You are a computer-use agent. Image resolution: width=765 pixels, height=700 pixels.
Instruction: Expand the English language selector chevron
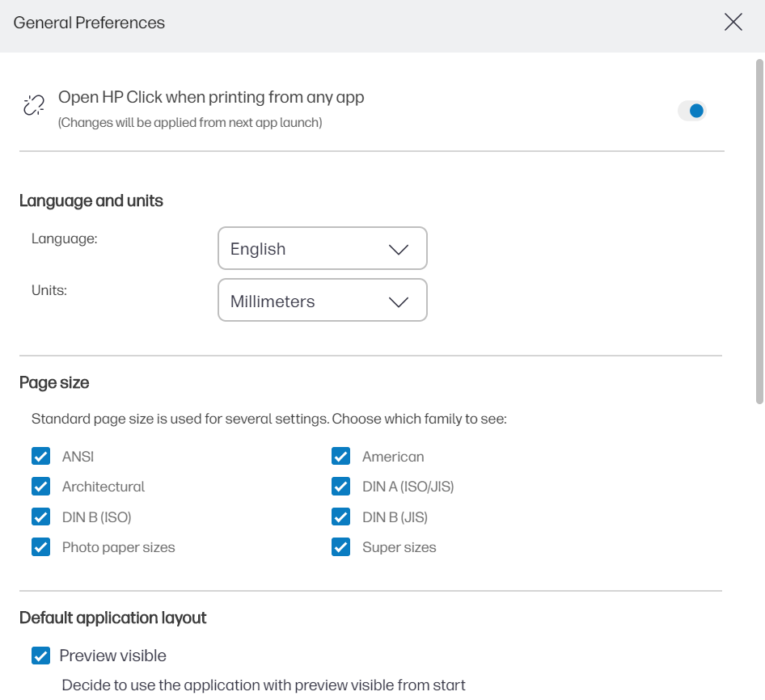point(398,248)
